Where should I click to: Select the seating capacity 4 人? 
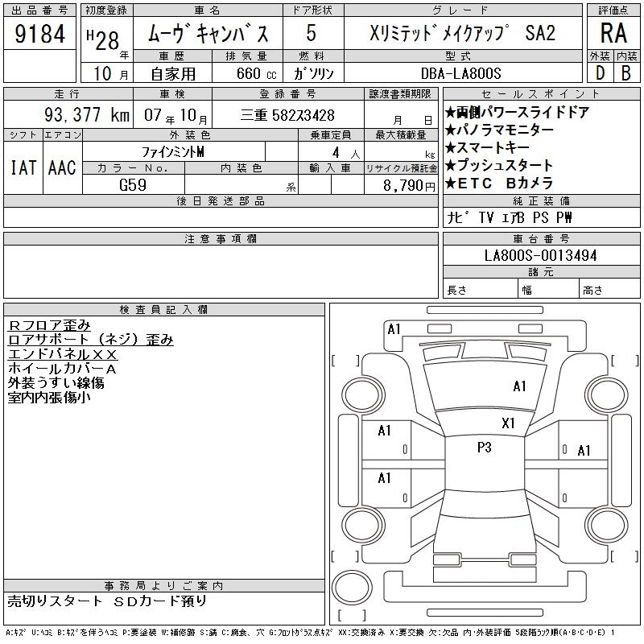pyautogui.click(x=346, y=153)
